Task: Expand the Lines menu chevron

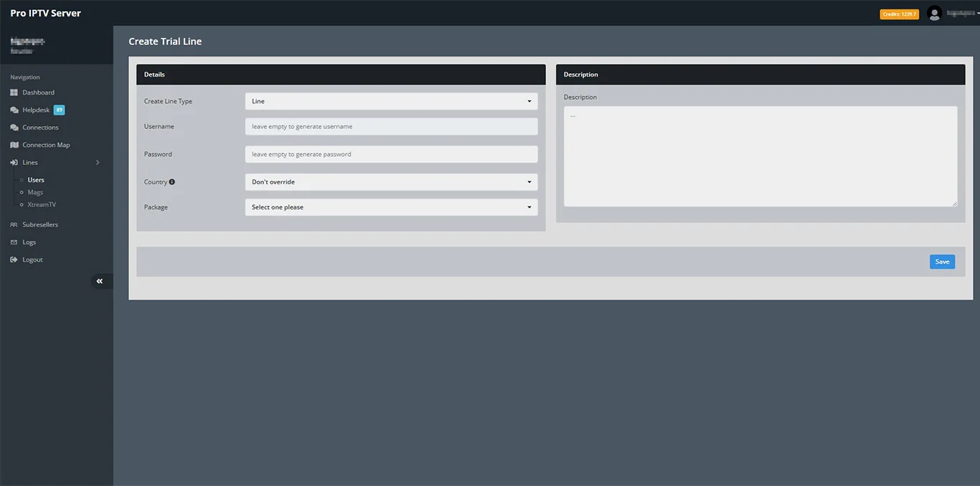Action: click(98, 163)
